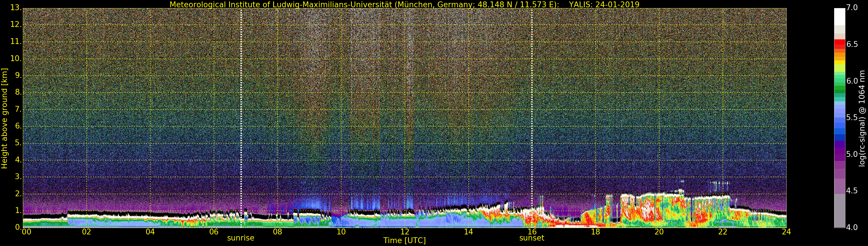Screen dimensions: 868x246
Task: Click the plot title mentioning YALIS 24-01-2019
Action: (x=404, y=4)
